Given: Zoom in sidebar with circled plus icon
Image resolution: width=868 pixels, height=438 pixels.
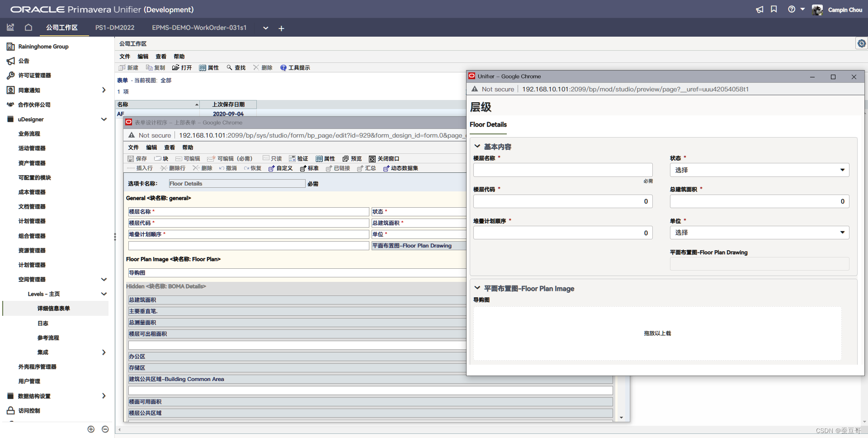Looking at the screenshot, I should point(91,429).
